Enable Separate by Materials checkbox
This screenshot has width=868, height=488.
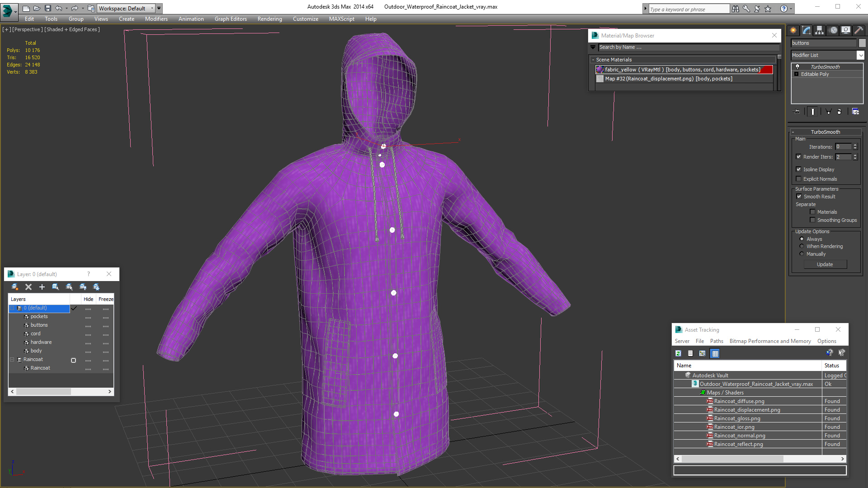tap(812, 212)
